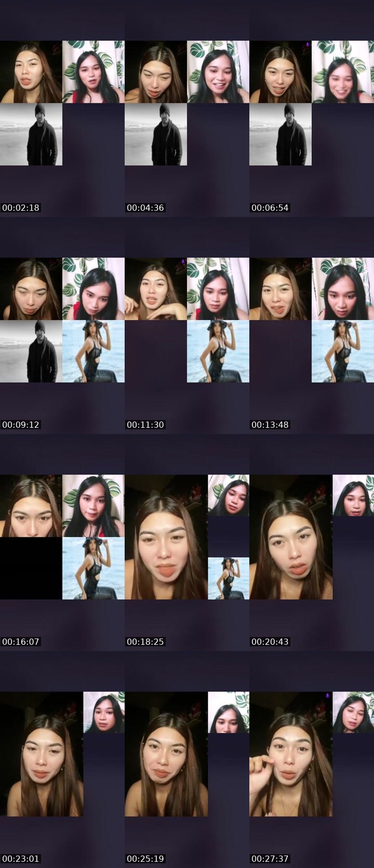This screenshot has width=374, height=868.
Task: Select the 00:27:37 timestamp label
Action: coord(270,859)
